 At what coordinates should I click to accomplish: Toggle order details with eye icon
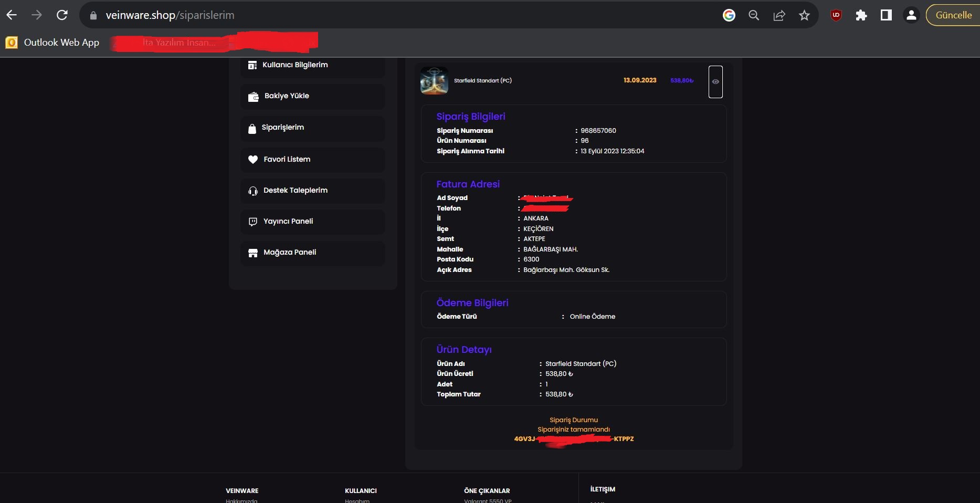(715, 81)
